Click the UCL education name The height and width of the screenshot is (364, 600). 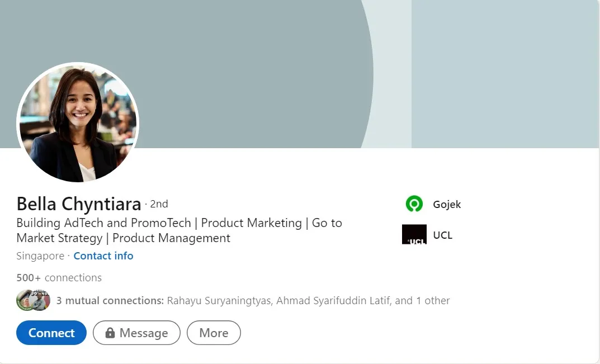(x=442, y=235)
